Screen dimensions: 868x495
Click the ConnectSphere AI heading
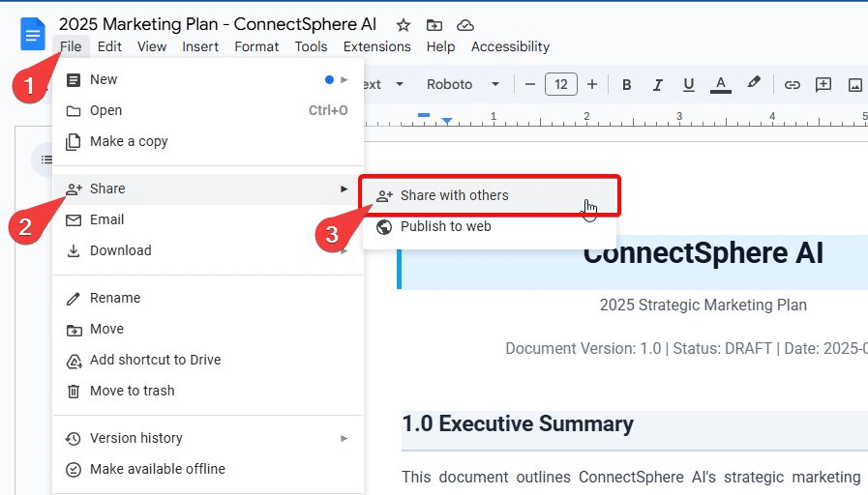(703, 253)
